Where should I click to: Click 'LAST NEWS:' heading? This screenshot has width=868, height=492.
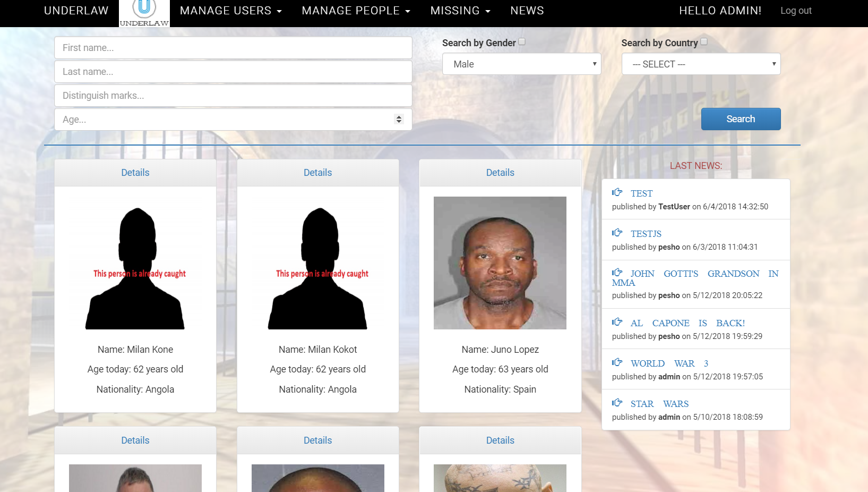point(696,166)
